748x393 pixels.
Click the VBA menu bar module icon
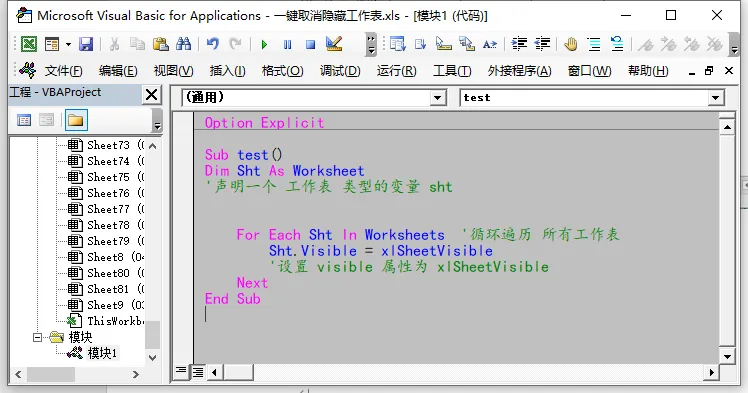(28, 71)
